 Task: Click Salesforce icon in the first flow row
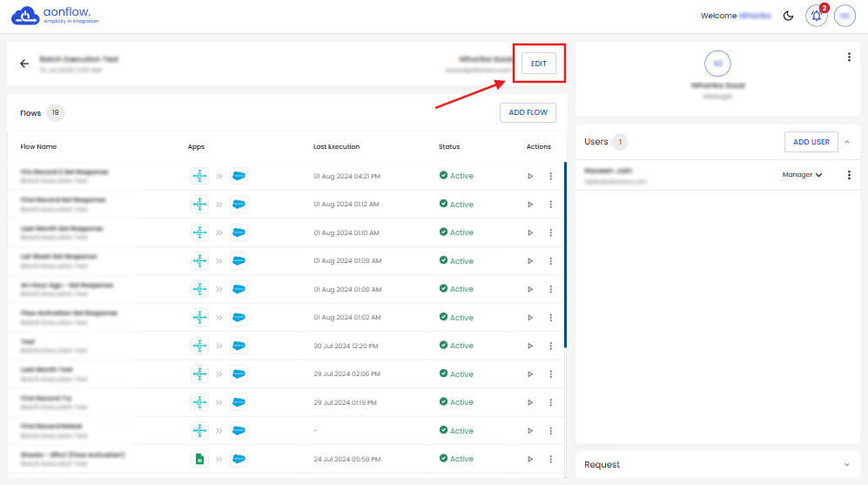239,176
